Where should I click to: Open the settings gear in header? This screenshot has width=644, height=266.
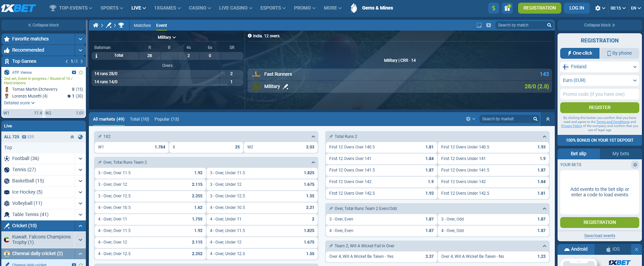(x=598, y=8)
